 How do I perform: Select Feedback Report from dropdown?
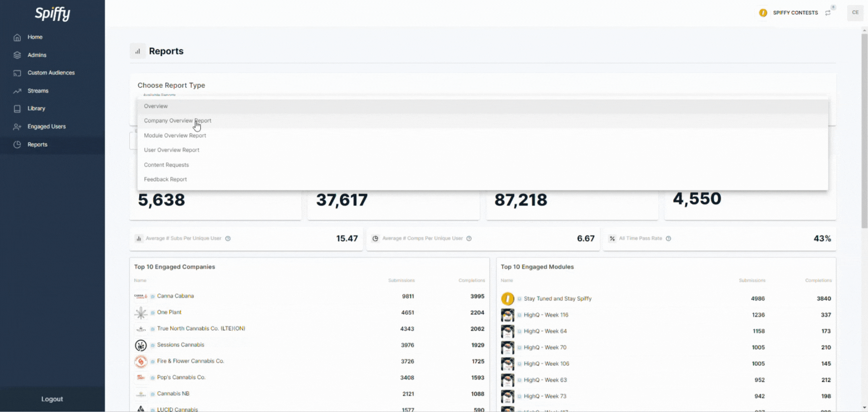[x=165, y=179]
